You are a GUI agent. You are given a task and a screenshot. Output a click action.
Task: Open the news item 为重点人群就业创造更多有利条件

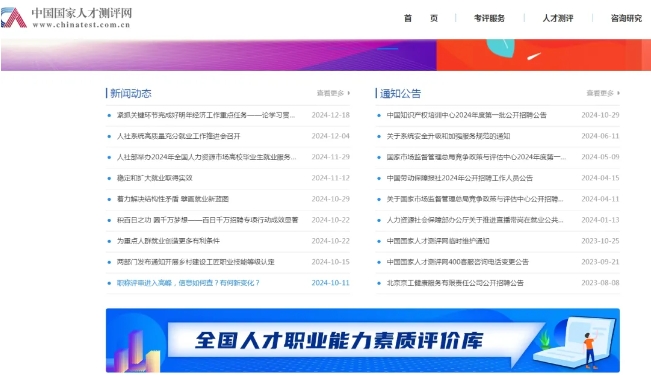168,241
